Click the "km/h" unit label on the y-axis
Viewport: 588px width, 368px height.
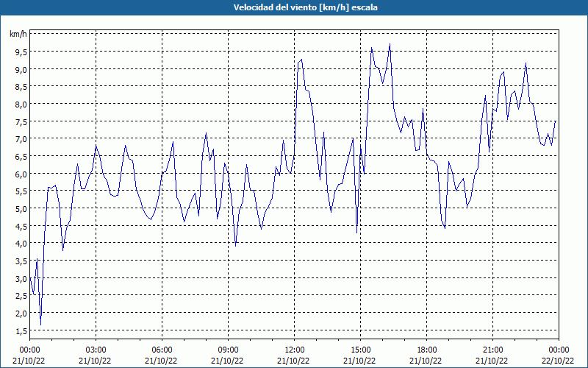(x=18, y=34)
